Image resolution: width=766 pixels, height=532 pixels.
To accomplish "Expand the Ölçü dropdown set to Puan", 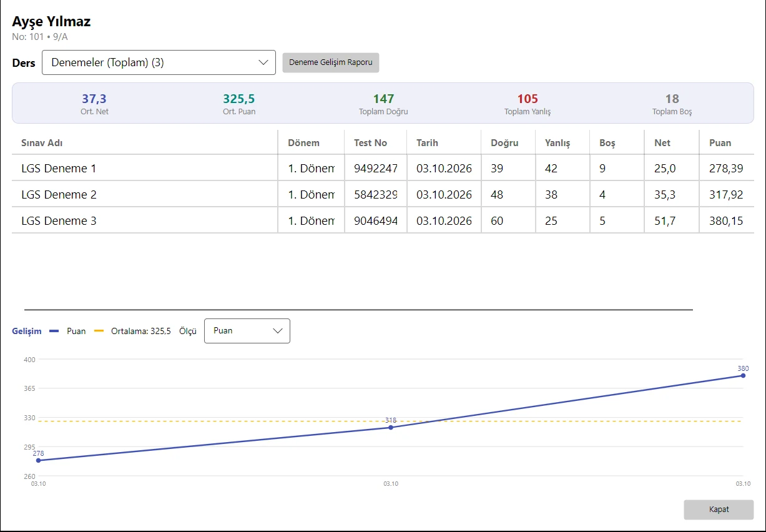I will click(x=247, y=331).
